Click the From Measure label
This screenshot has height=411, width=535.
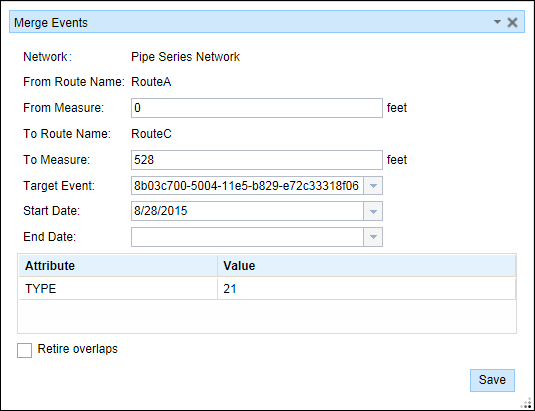point(63,108)
